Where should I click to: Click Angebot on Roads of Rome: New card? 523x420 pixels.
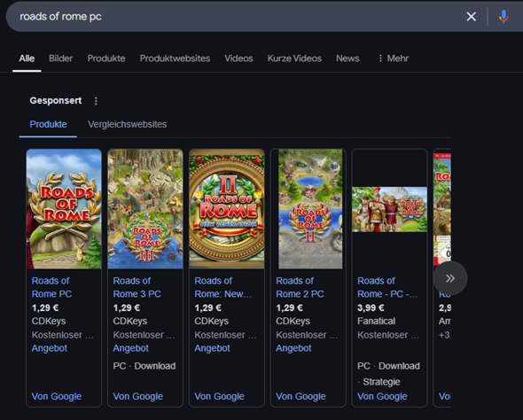(212, 348)
